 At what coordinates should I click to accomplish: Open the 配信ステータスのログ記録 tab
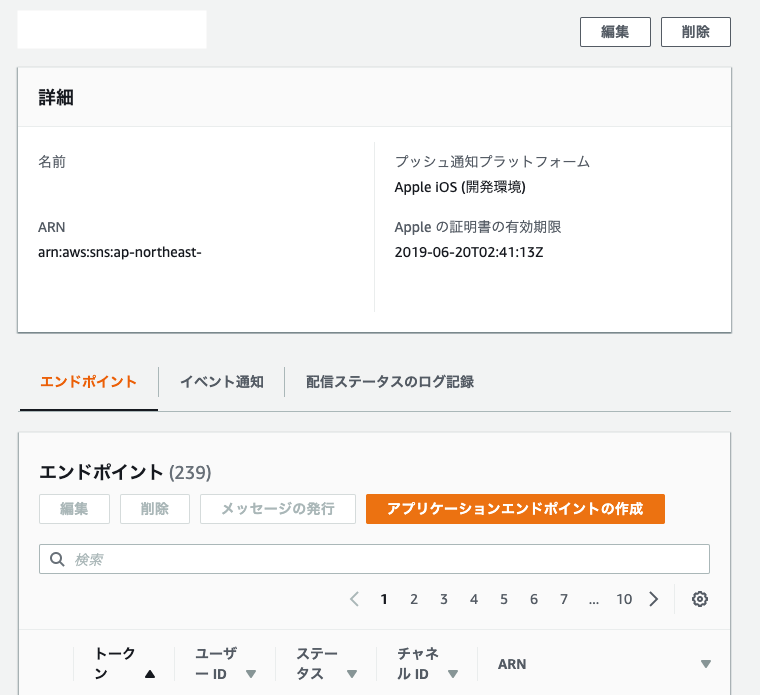click(390, 382)
